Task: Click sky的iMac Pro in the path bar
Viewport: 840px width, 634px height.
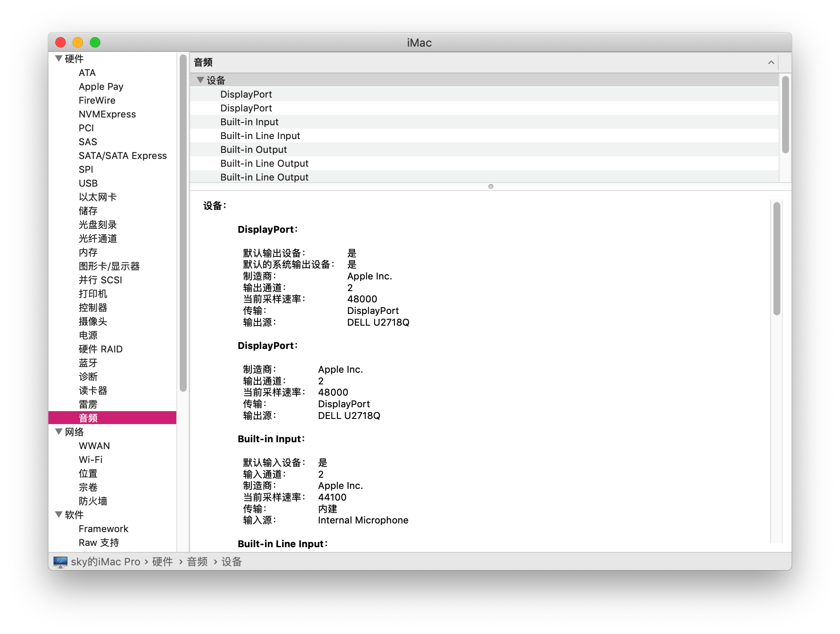Action: (x=105, y=561)
